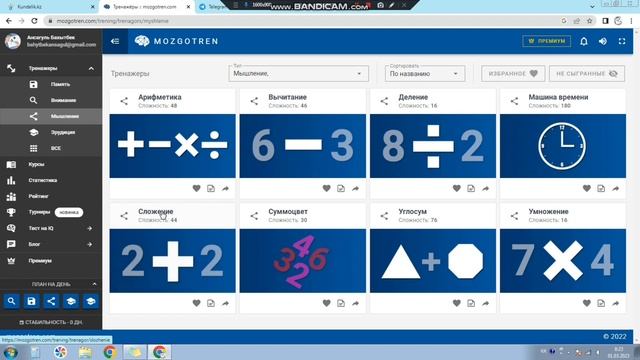Launch the Умножение 7×4 thumbnail
This screenshot has width=640, height=360.
click(562, 260)
